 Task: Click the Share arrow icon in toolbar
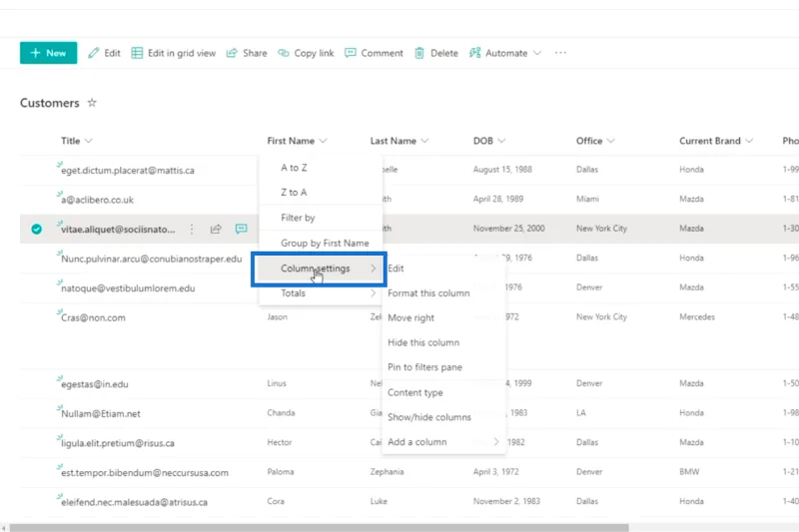pos(232,53)
